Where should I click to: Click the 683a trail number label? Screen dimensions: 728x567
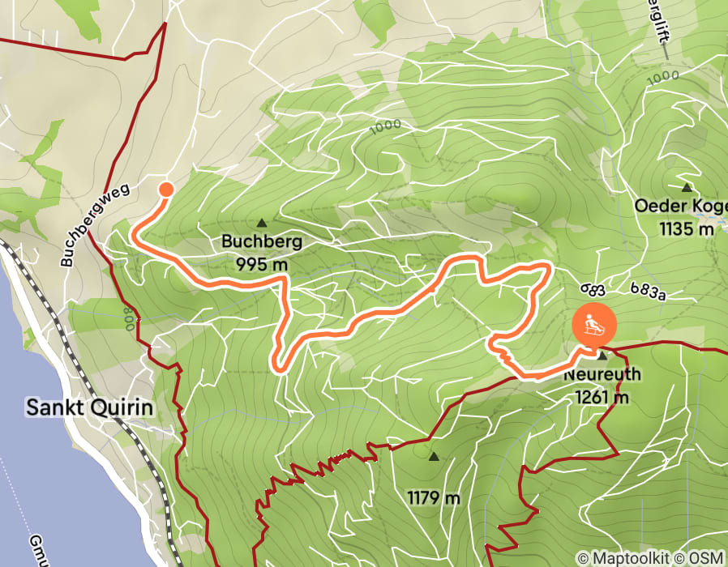648,291
